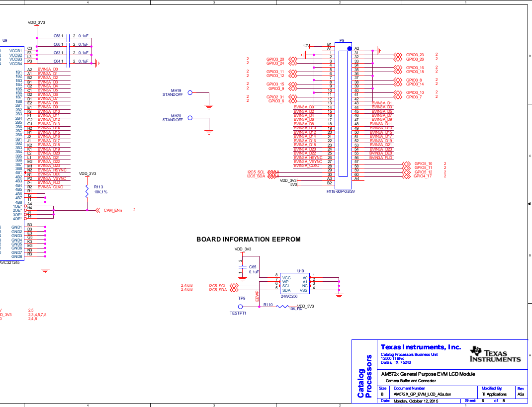Click the U9 reference designator
The height and width of the screenshot is (407, 532).
pos(5,40)
